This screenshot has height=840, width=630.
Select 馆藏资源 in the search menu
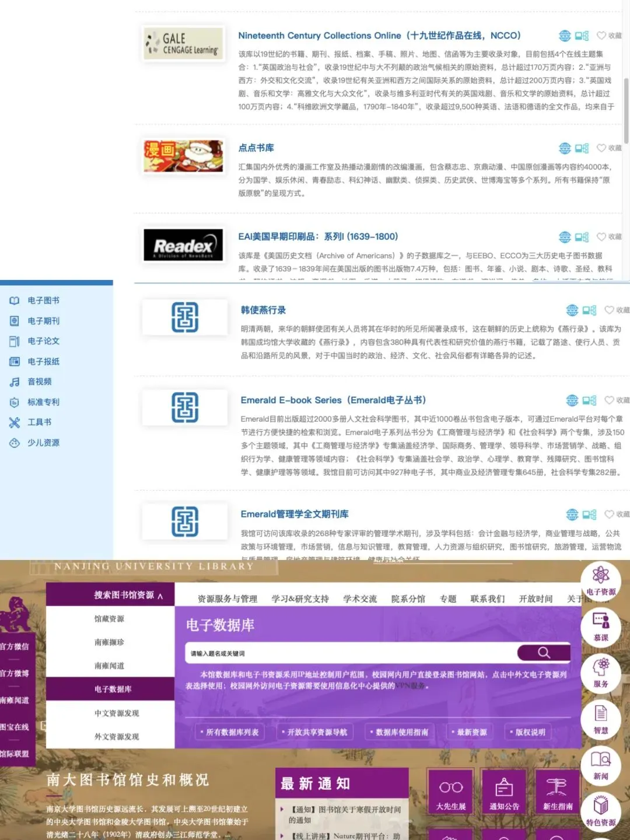[110, 619]
